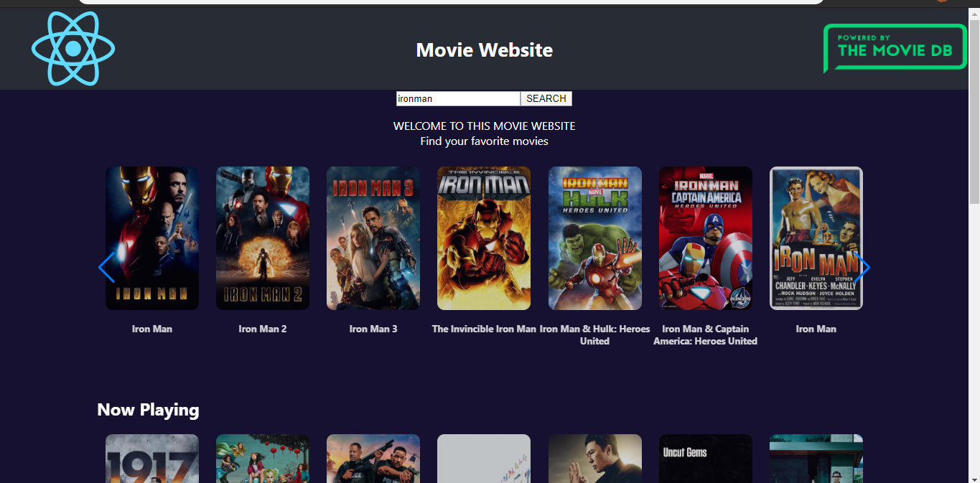The width and height of the screenshot is (980, 483).
Task: Open The Invincible Iron Man poster
Action: [x=484, y=238]
